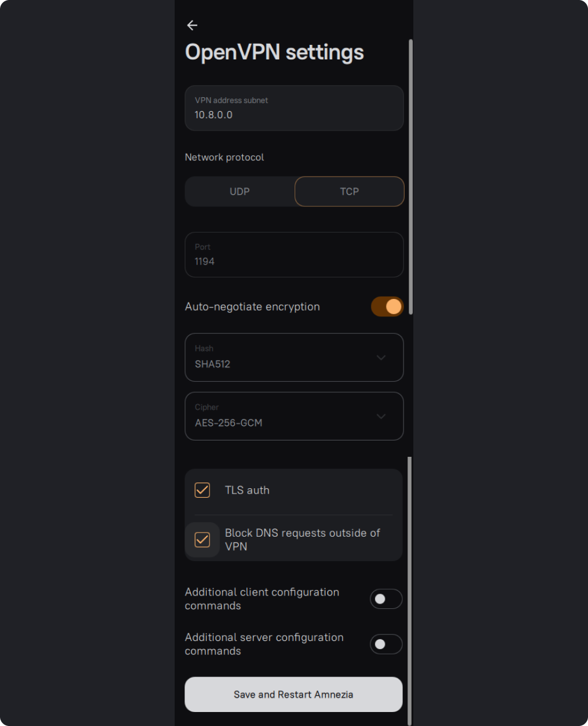Open the AES-256-GCM cipher selector
The width and height of the screenshot is (588, 726).
(x=285, y=416)
